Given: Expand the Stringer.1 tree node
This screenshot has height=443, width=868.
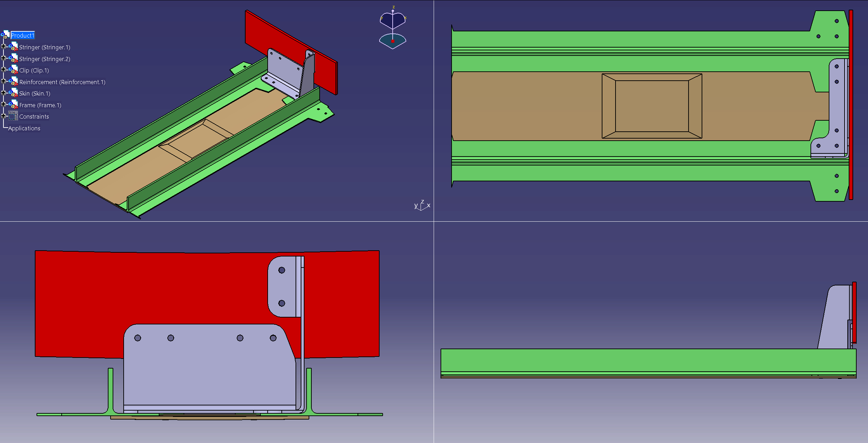Looking at the screenshot, I should tap(3, 47).
